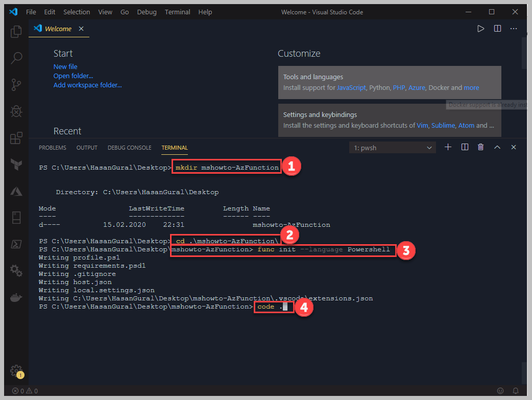Split the terminal pane
Screen dimensions: 532x400
pos(465,147)
